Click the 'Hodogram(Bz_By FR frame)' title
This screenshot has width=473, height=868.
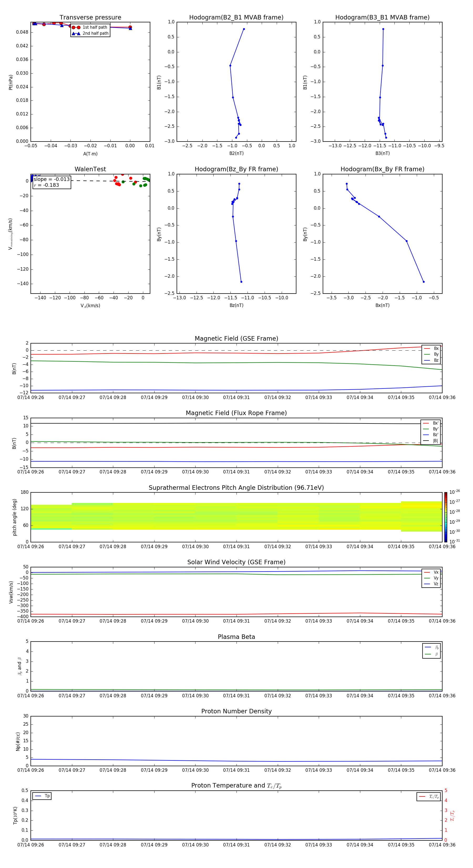click(236, 169)
